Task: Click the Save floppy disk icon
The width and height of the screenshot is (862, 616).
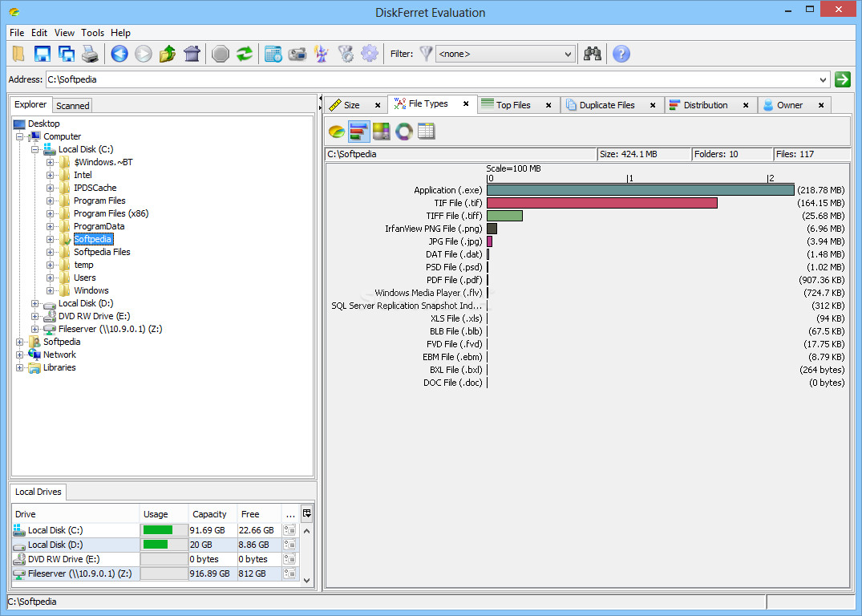Action: (x=42, y=54)
